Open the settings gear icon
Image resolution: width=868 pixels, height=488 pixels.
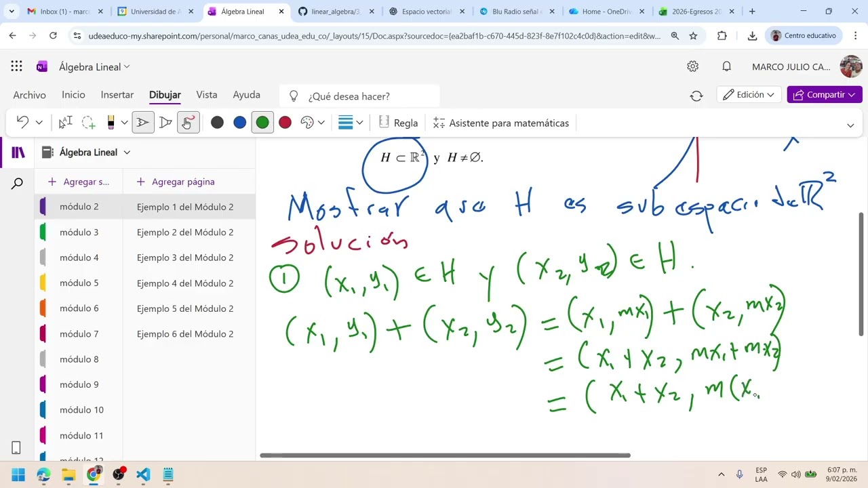tap(692, 66)
